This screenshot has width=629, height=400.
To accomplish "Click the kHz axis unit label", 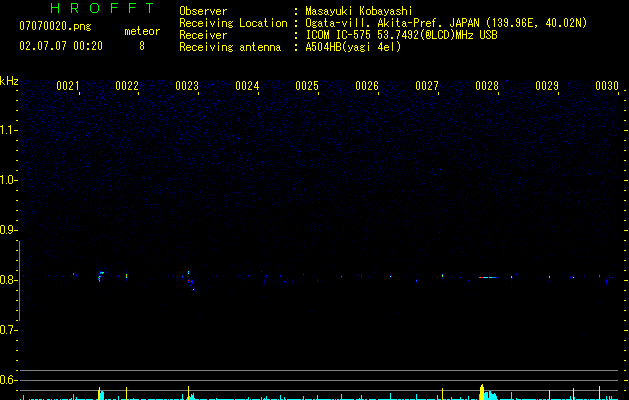I will (9, 81).
